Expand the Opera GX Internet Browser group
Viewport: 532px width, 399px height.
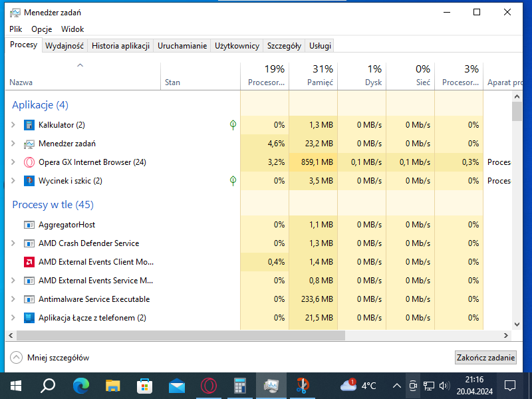coord(13,162)
